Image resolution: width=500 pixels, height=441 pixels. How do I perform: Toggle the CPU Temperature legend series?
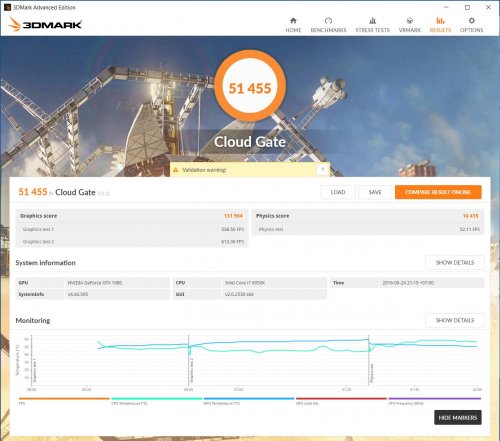[156, 401]
